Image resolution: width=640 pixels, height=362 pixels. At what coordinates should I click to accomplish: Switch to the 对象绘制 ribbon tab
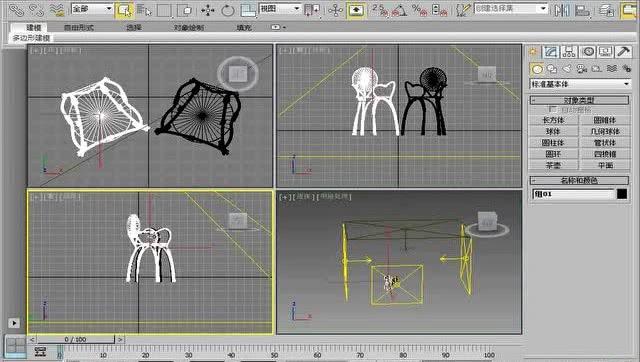click(189, 28)
